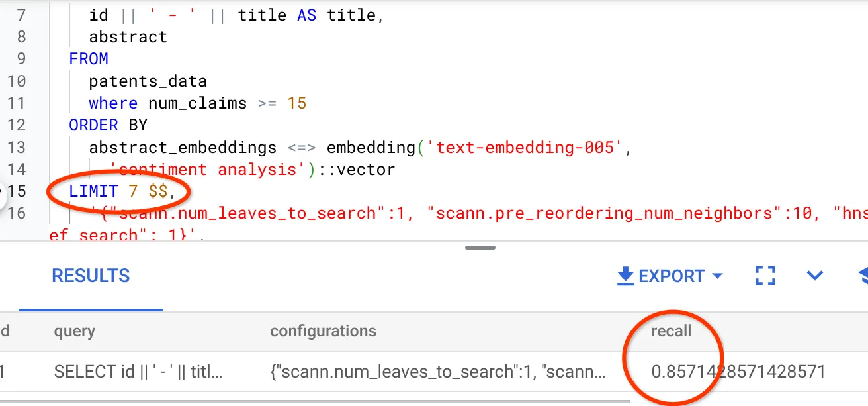Click line number 9 in the gutter

pos(21,59)
